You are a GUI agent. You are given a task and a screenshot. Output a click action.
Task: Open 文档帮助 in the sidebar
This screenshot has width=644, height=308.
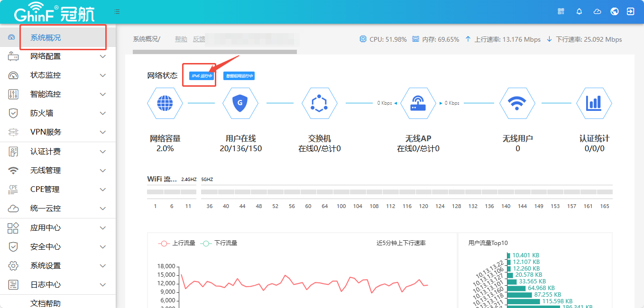point(46,303)
